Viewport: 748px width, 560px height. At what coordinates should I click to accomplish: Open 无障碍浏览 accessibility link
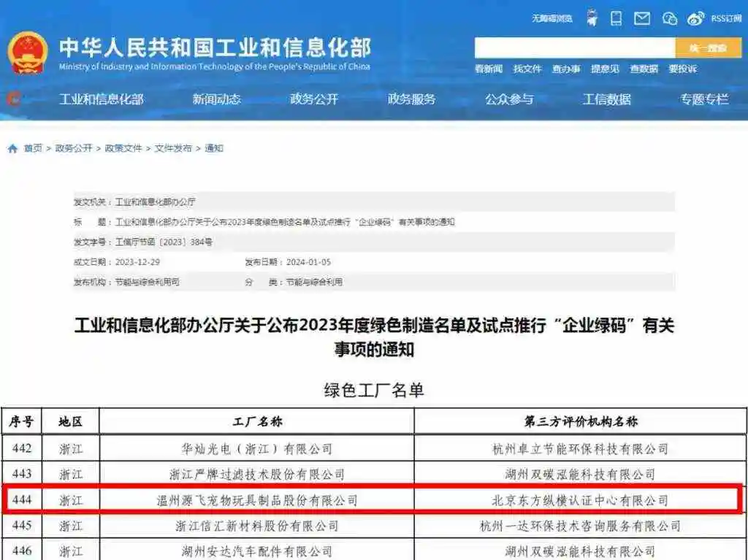click(x=552, y=18)
